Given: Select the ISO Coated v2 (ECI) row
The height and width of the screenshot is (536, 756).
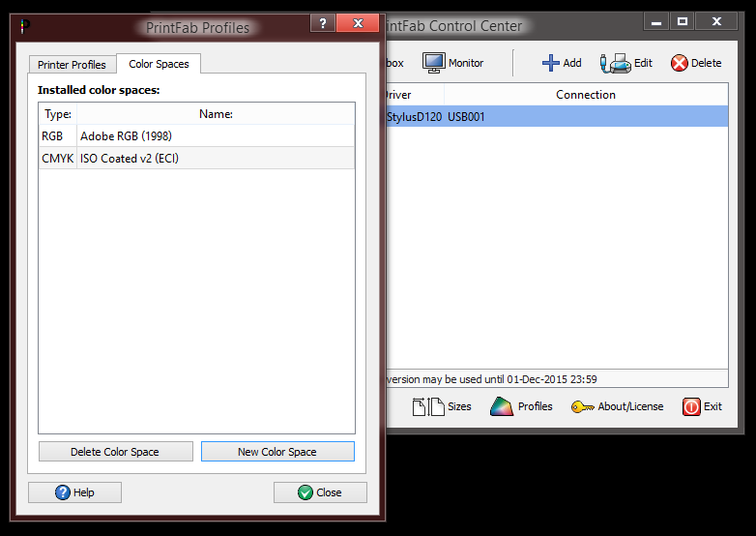Looking at the screenshot, I should click(196, 159).
